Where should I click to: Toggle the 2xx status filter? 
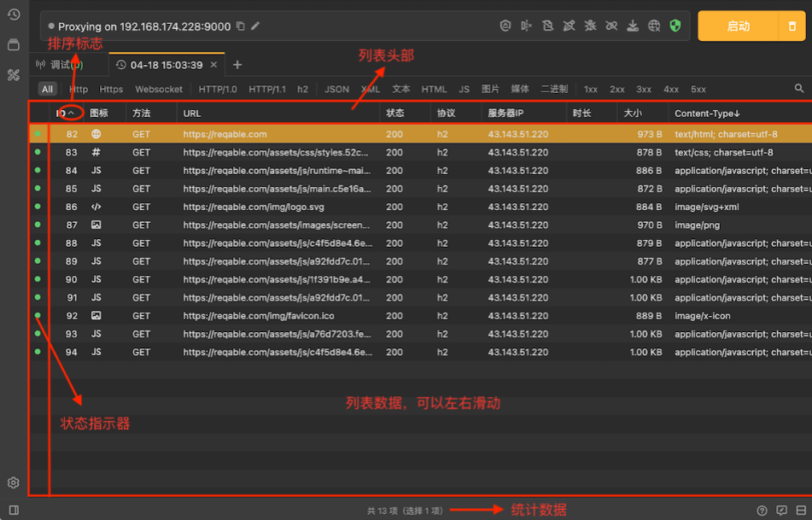[x=616, y=89]
